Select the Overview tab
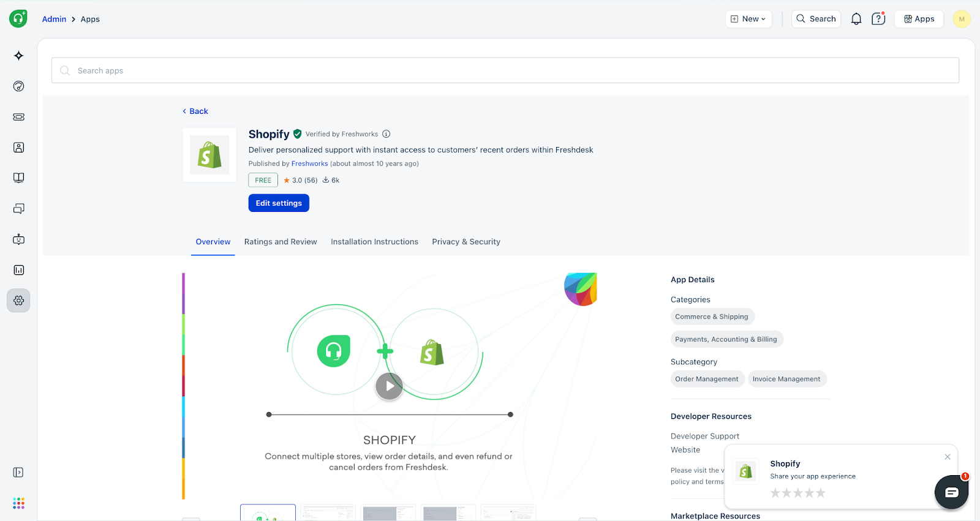Viewport: 980px width, 521px height. point(213,242)
